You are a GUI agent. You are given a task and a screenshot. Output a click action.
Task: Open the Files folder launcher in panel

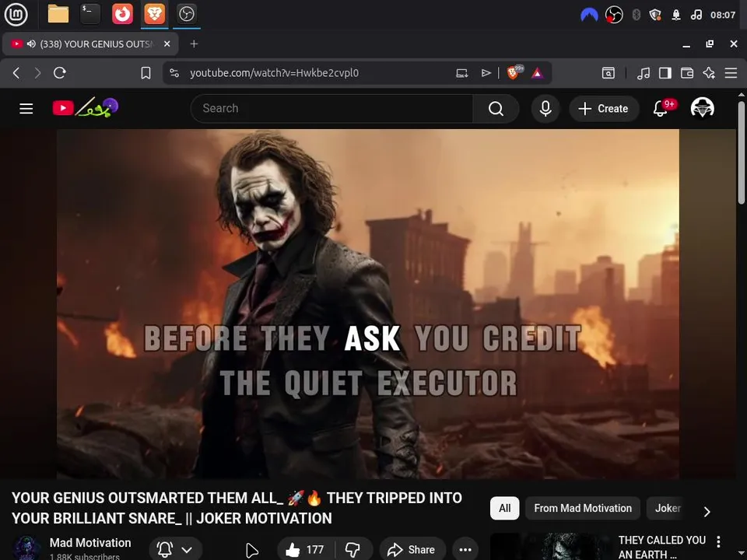pos(58,14)
